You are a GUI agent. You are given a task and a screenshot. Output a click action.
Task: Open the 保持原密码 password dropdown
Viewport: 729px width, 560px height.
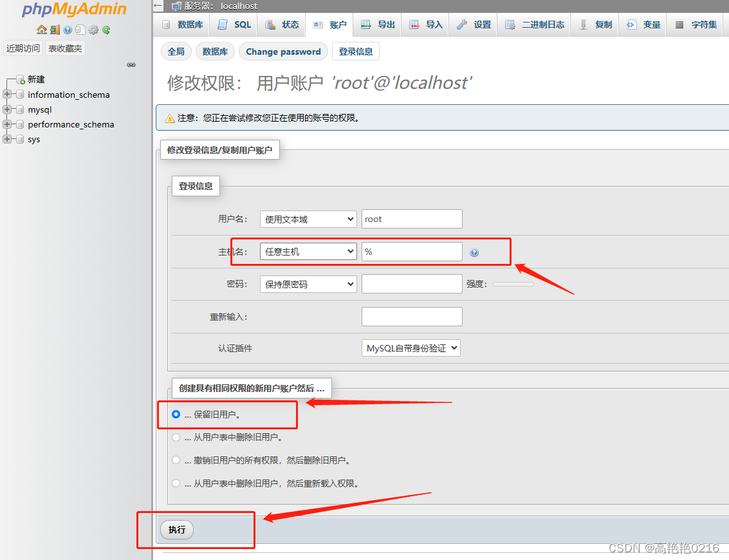308,285
